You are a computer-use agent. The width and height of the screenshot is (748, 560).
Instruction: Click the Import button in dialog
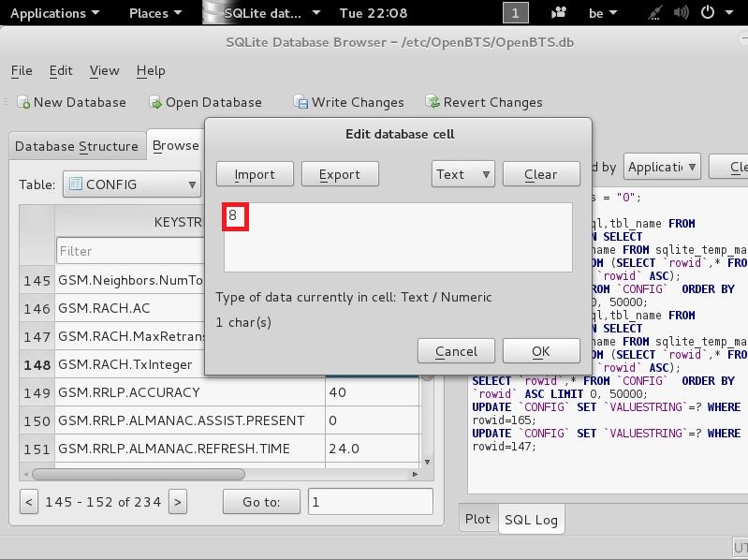coord(255,174)
